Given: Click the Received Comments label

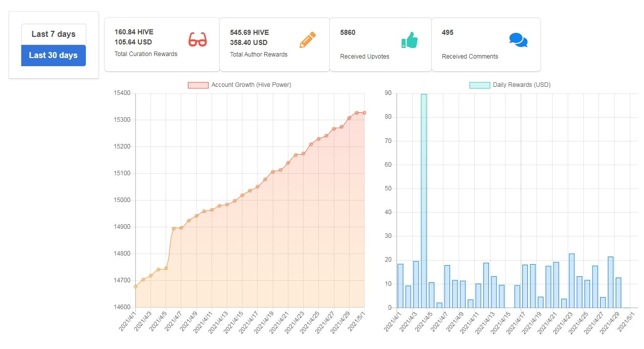Looking at the screenshot, I should pyautogui.click(x=470, y=57).
